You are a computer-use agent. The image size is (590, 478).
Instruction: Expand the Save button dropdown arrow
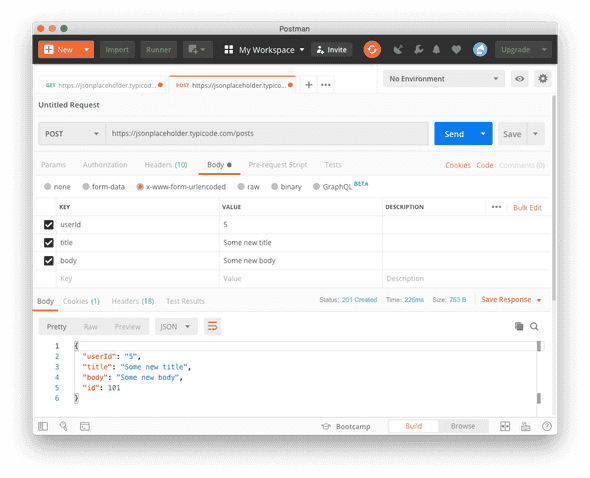535,134
